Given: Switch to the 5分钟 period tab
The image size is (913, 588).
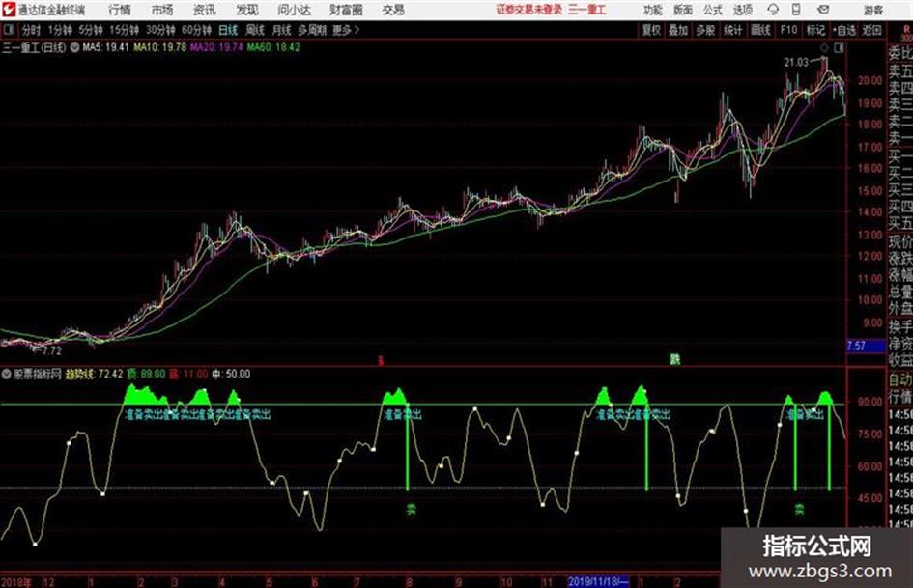Looking at the screenshot, I should (x=91, y=30).
